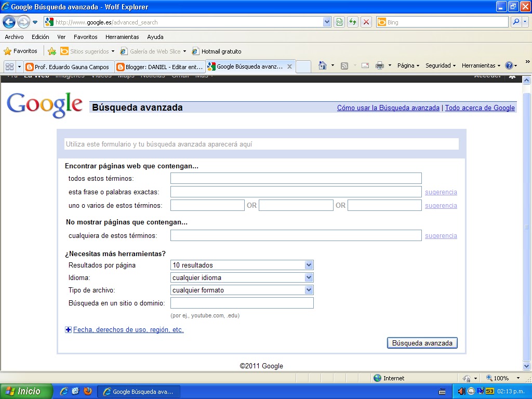
Task: Open Cómo usar la Búsqueda avanzada link
Action: click(387, 108)
